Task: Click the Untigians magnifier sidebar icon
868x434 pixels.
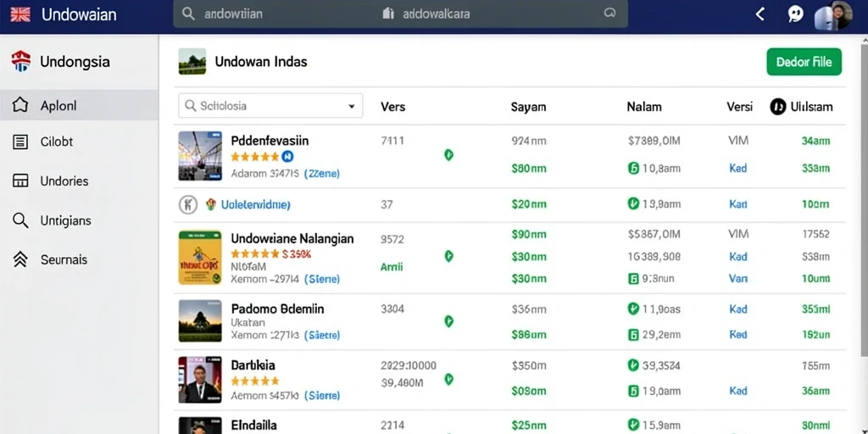Action: click(x=20, y=220)
